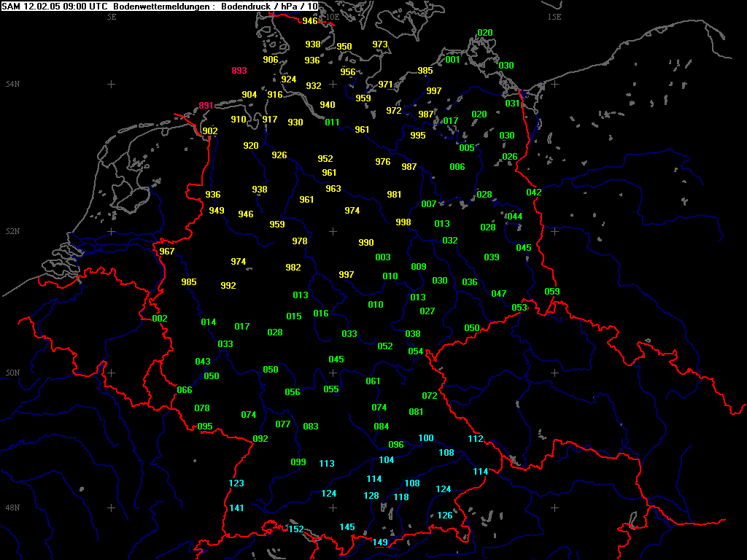Click the 54N latitude label
The width and height of the screenshot is (747, 560).
click(11, 85)
